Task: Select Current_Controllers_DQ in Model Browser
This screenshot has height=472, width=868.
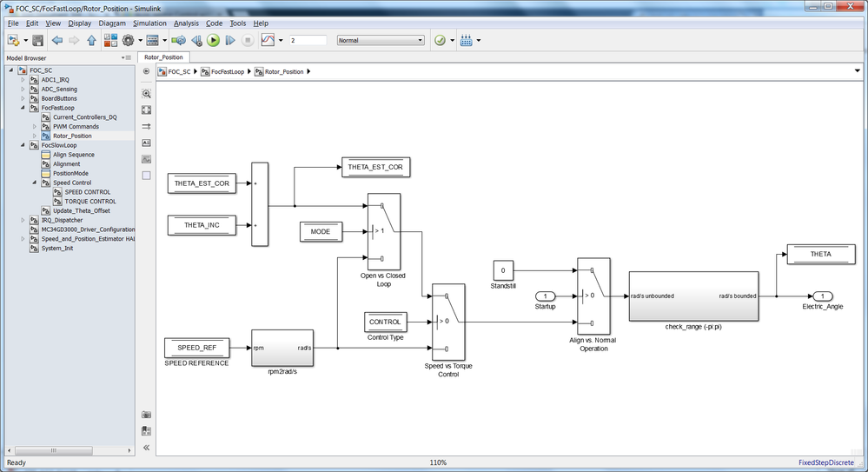Action: coord(84,117)
